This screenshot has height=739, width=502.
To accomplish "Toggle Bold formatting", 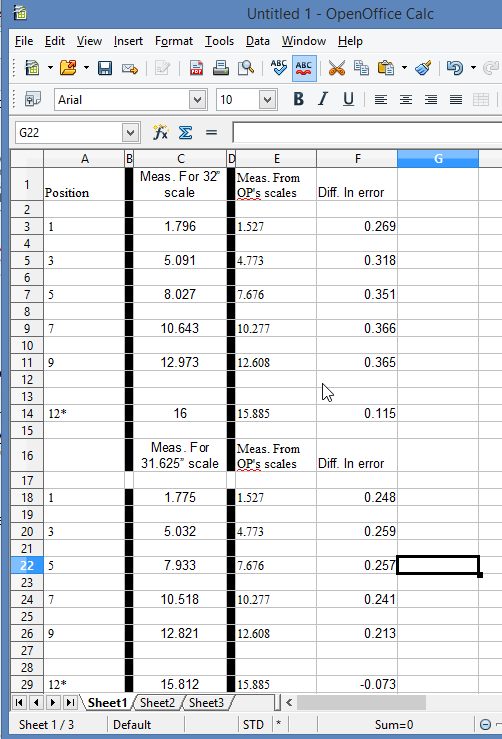I will [298, 99].
